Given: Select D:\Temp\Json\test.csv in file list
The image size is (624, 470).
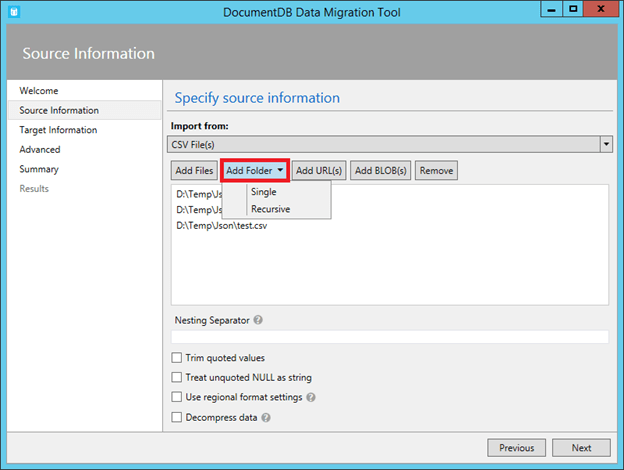Looking at the screenshot, I should pos(222,226).
